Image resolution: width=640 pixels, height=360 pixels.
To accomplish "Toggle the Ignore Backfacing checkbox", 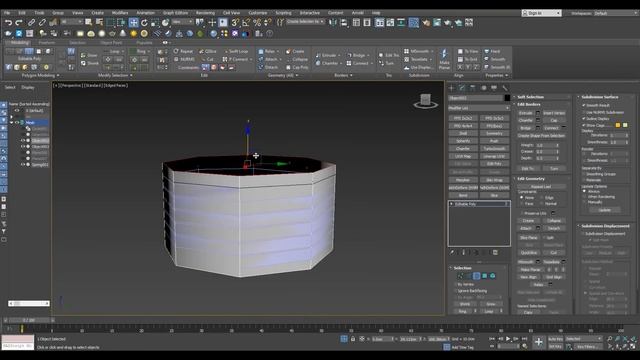I will point(456,291).
